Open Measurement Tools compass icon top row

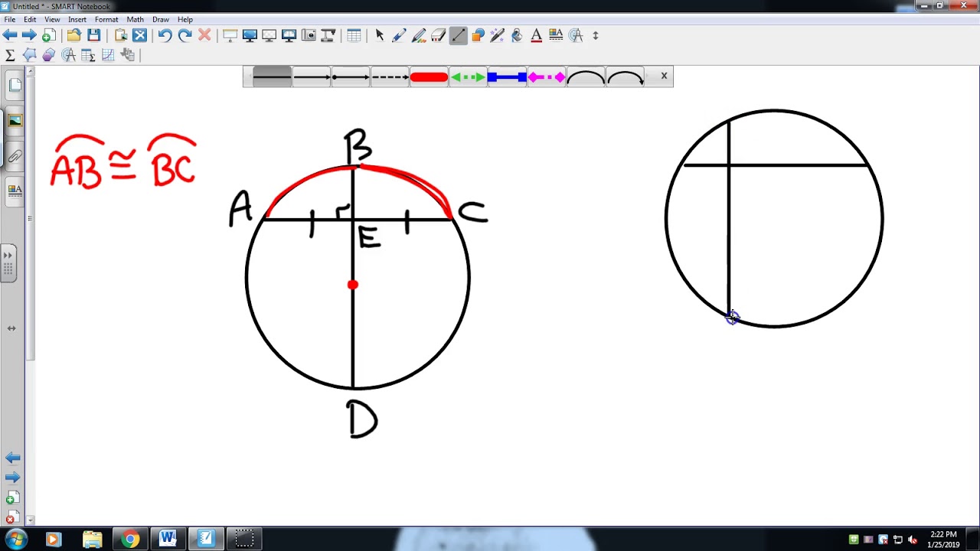tap(576, 35)
